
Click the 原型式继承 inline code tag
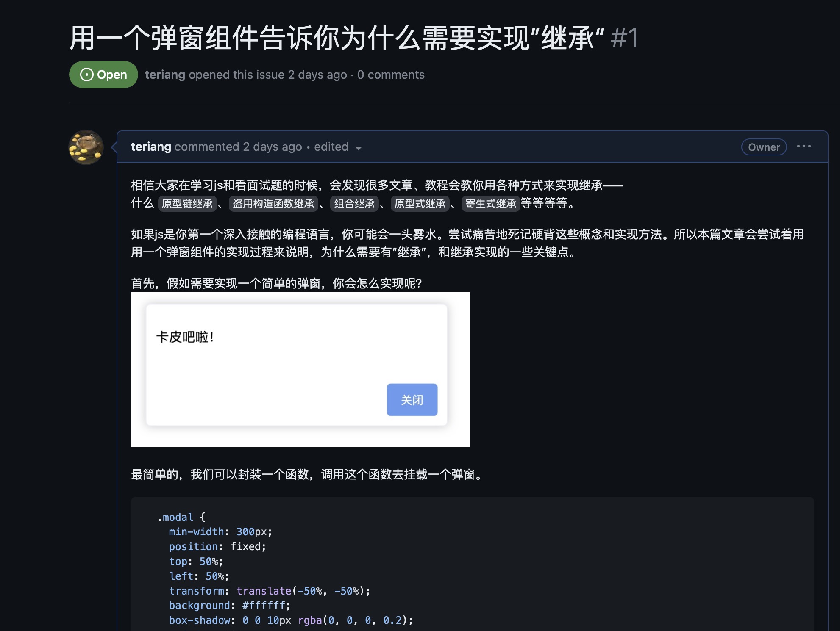[x=420, y=204]
